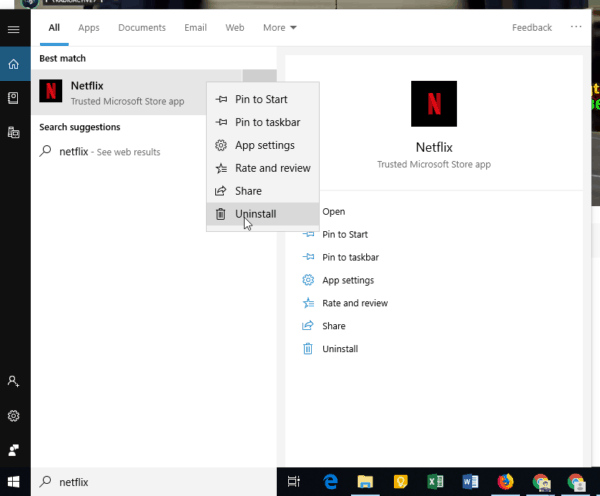Choose Rate and review in context menu
The image size is (600, 496).
263,168
